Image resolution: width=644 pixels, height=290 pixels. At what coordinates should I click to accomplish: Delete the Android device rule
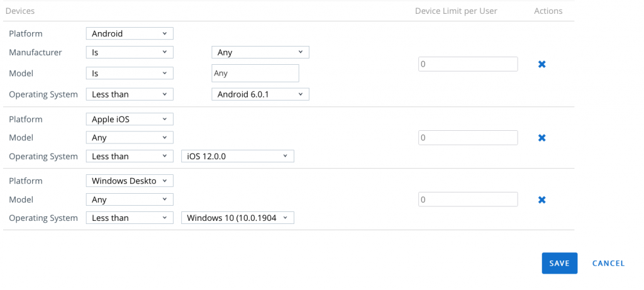coord(541,64)
